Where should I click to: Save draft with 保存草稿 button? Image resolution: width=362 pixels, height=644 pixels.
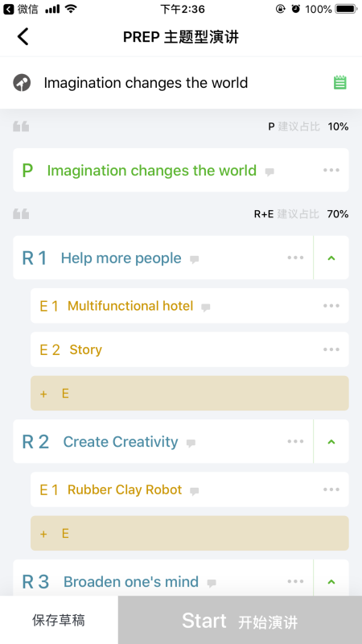[59, 620]
